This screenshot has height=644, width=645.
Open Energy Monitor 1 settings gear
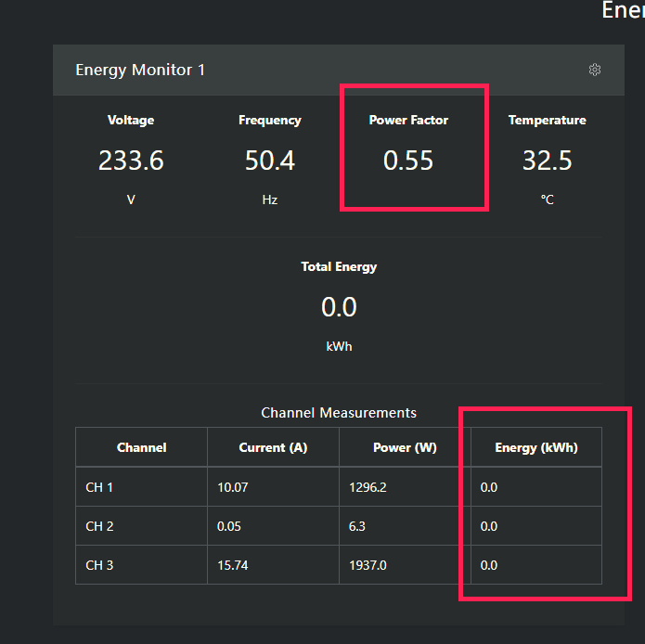pyautogui.click(x=594, y=70)
